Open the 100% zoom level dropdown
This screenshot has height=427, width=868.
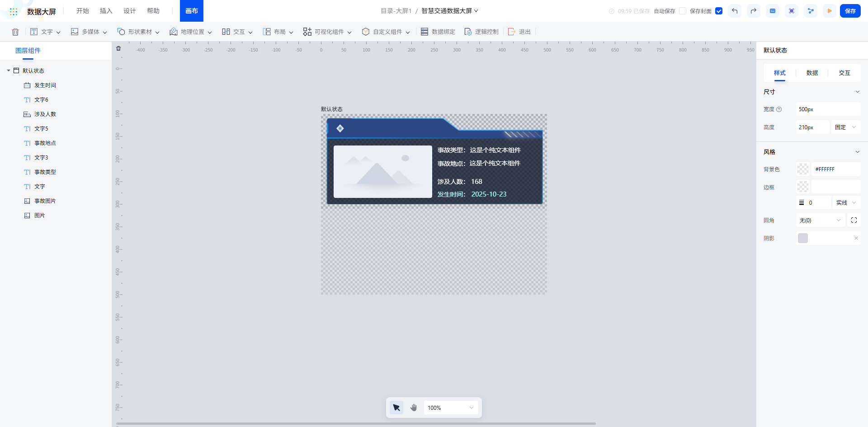pyautogui.click(x=451, y=408)
